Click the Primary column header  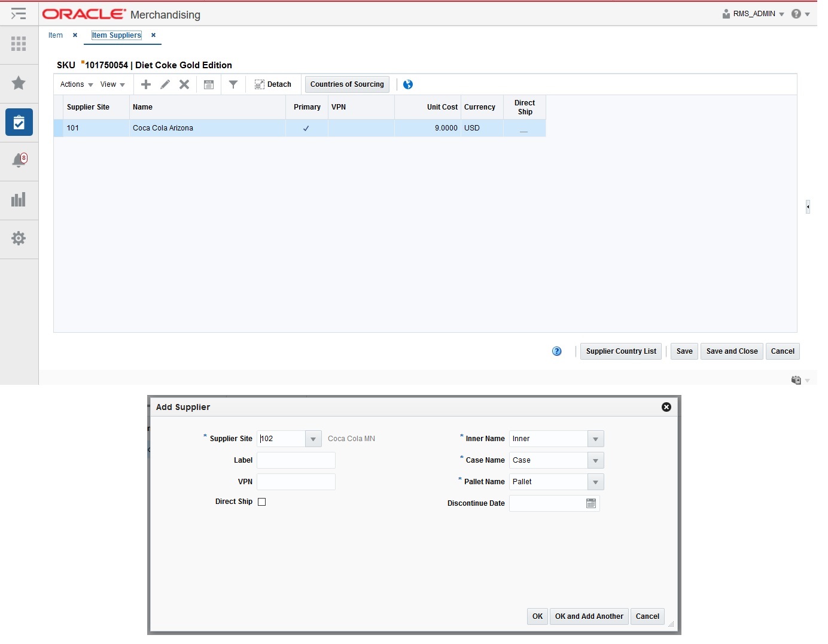pyautogui.click(x=307, y=107)
